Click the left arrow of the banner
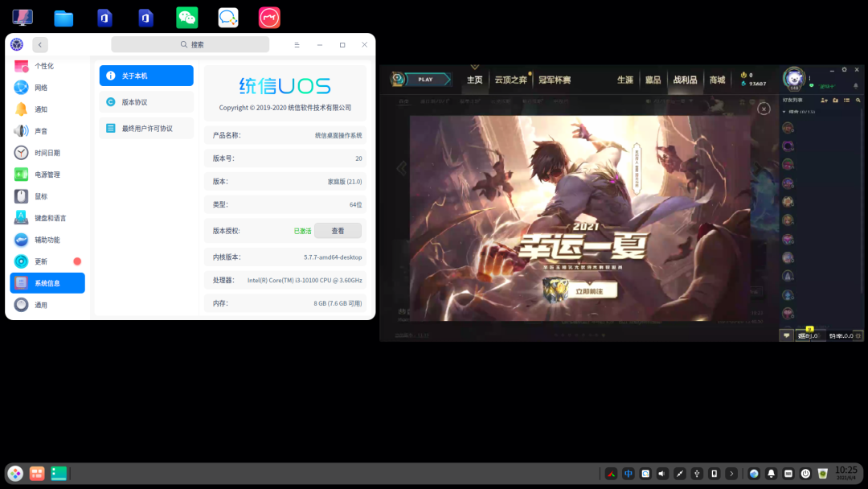This screenshot has width=868, height=489. (x=402, y=168)
